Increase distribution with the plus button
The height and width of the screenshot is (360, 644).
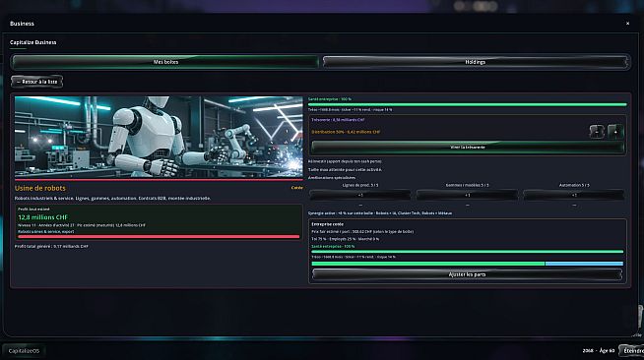[x=615, y=132]
